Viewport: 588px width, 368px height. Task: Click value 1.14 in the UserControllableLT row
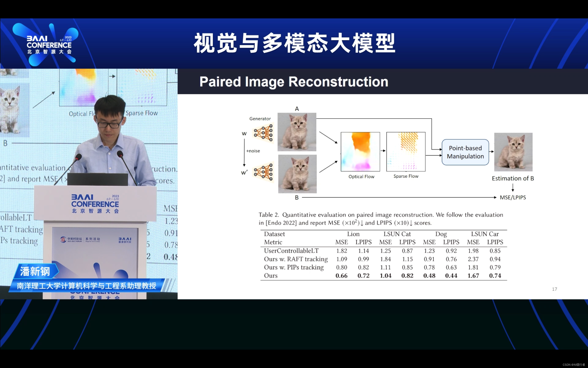(363, 251)
